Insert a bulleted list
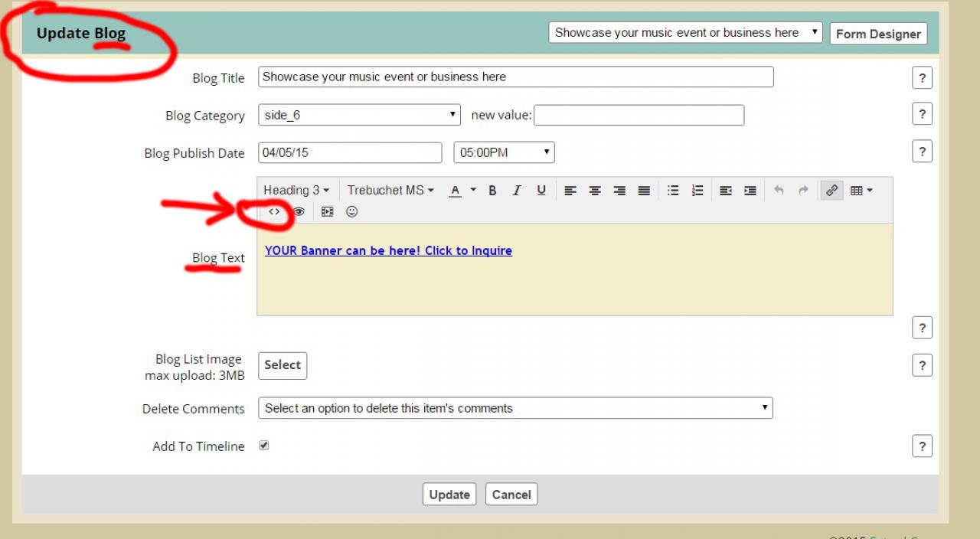 tap(673, 191)
